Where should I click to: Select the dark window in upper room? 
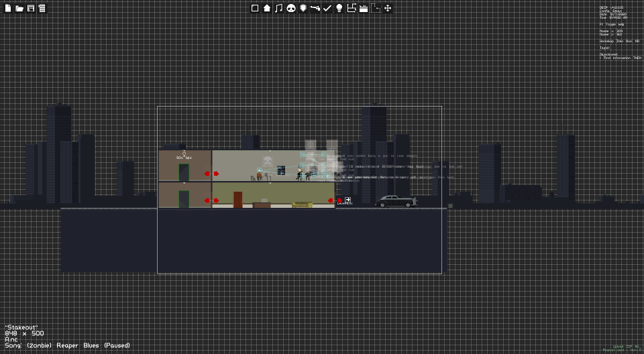click(281, 170)
